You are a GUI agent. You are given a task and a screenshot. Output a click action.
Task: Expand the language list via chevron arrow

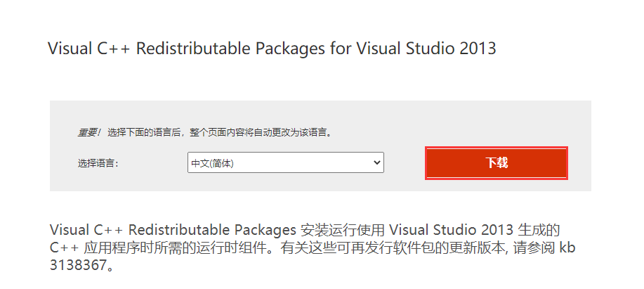click(x=376, y=163)
